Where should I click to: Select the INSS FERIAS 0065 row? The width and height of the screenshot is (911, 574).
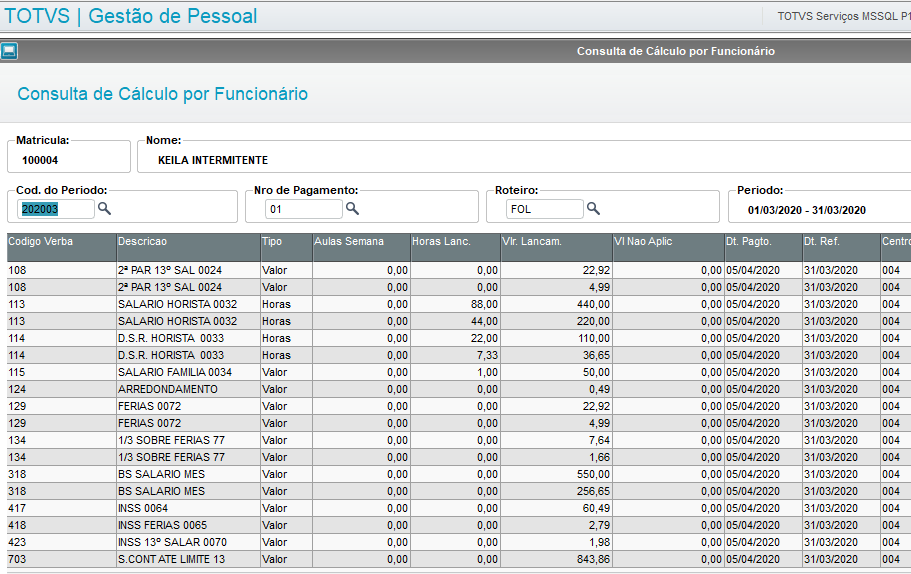point(459,525)
